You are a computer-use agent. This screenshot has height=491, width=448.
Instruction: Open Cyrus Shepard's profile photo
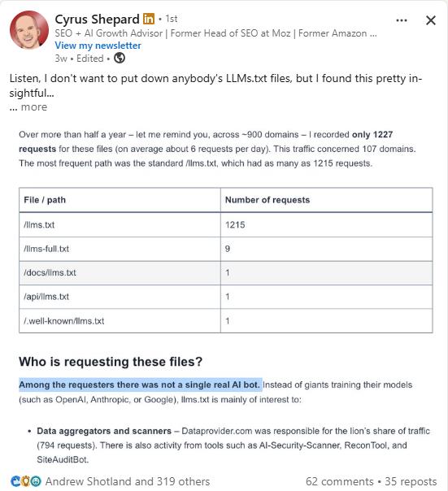click(x=29, y=30)
